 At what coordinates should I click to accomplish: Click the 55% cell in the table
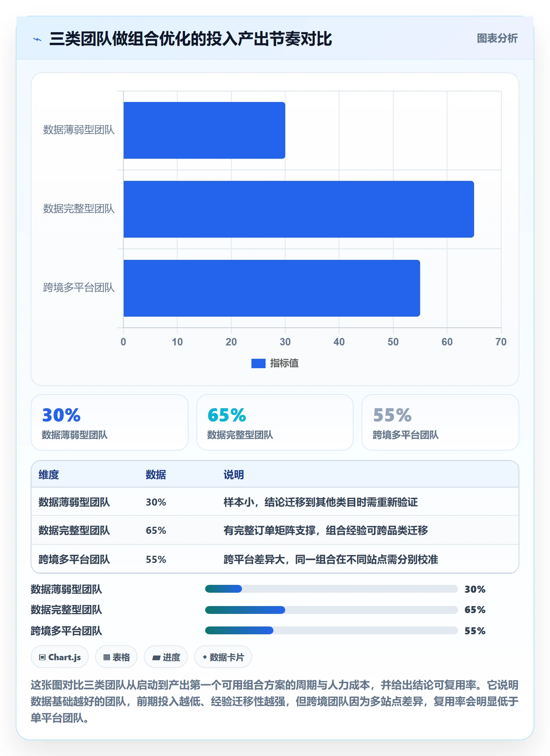click(x=156, y=559)
